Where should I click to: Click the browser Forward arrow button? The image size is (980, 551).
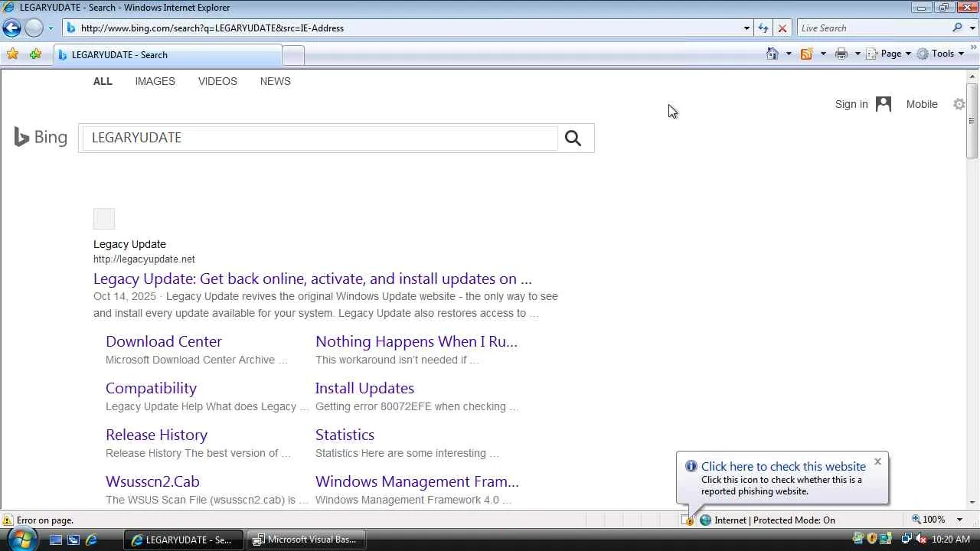(34, 28)
